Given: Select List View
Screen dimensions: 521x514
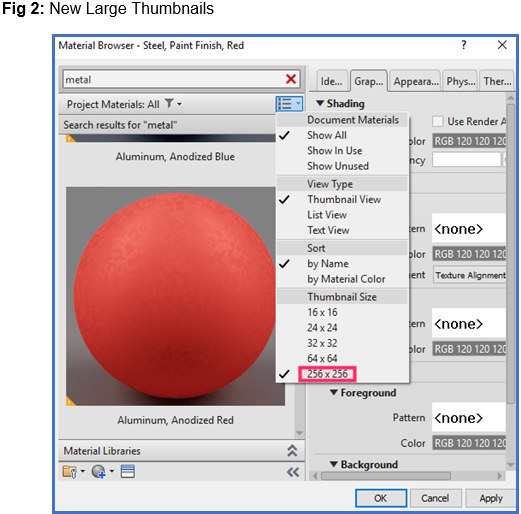Looking at the screenshot, I should pyautogui.click(x=342, y=215).
